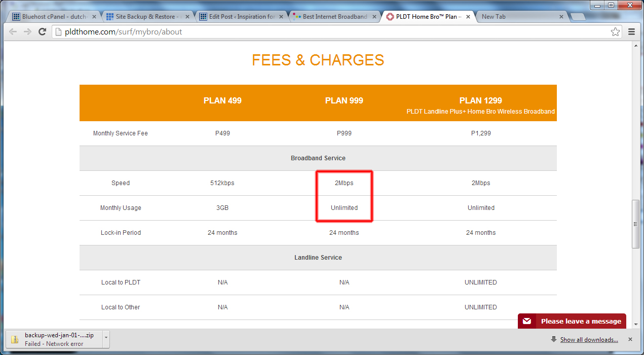Click the vertical scrollbar thumb
The image size is (644, 355).
tap(636, 224)
